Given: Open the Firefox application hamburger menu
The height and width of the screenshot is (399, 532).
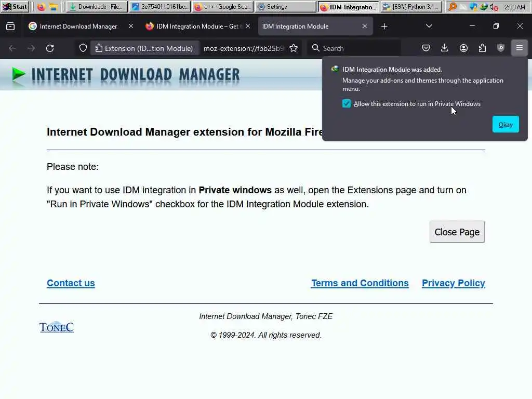Looking at the screenshot, I should 520,48.
